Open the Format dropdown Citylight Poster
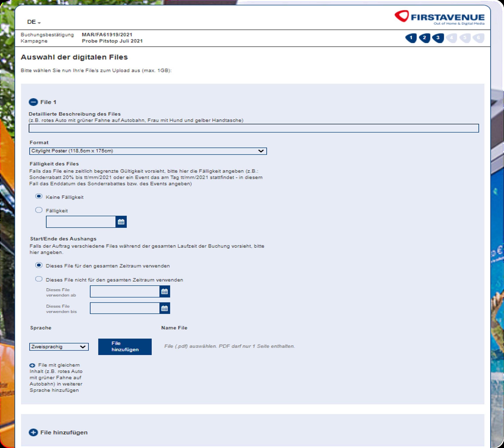 148,151
